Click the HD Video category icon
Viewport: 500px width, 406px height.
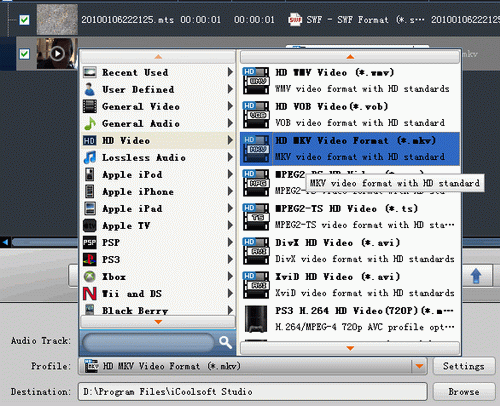90,140
